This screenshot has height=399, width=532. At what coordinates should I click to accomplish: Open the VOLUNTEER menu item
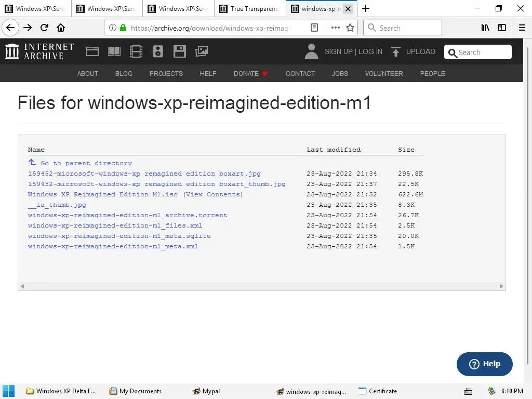click(x=384, y=74)
